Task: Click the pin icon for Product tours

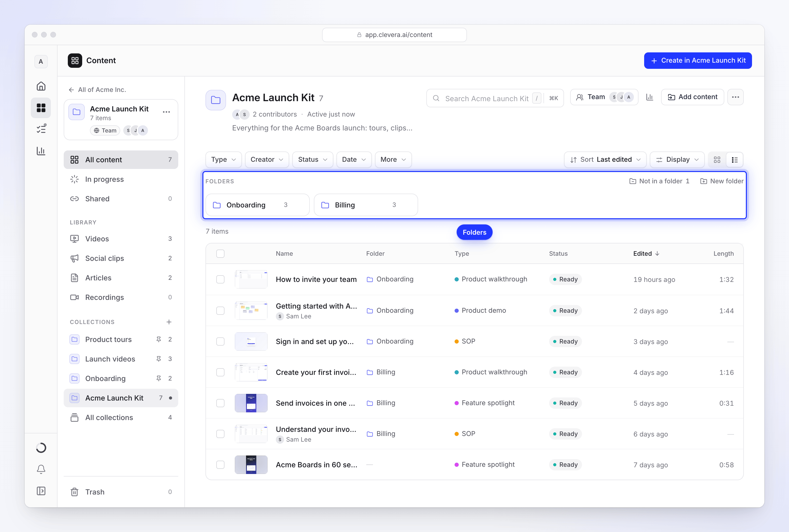Action: [158, 340]
